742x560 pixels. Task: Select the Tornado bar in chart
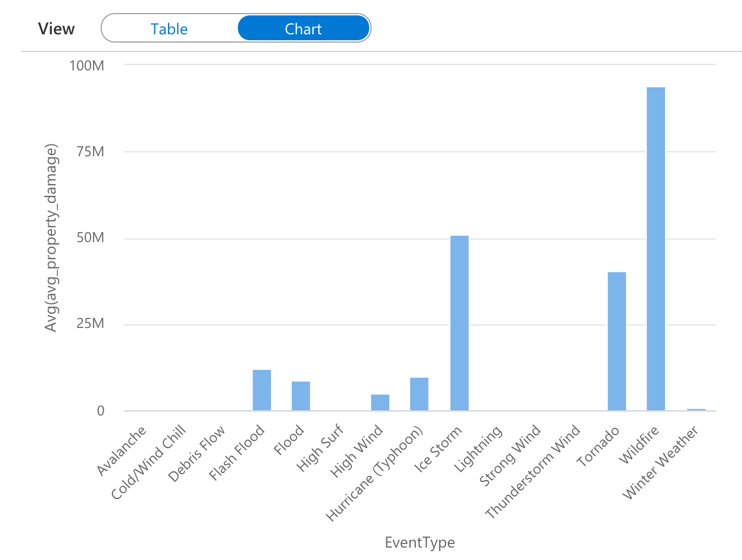pos(617,341)
